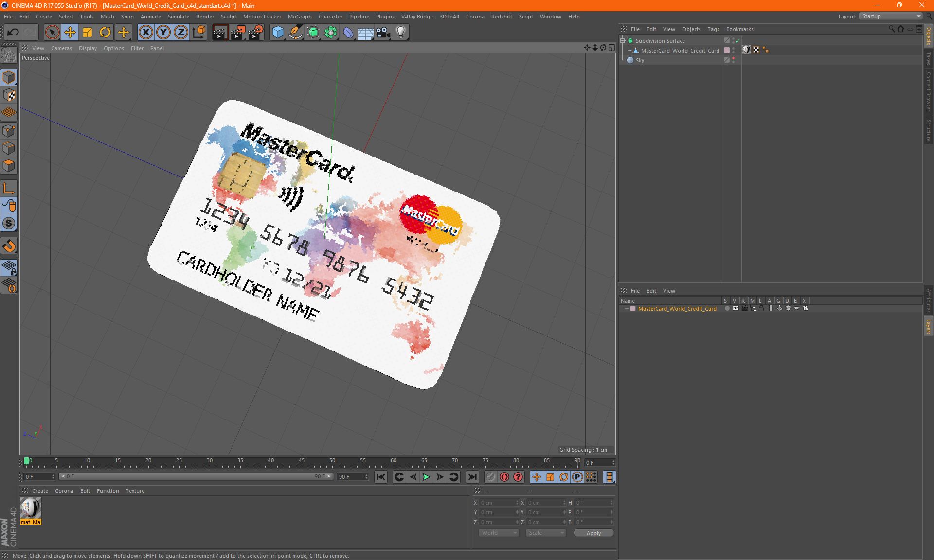
Task: Open the Objects side tab
Action: (929, 36)
